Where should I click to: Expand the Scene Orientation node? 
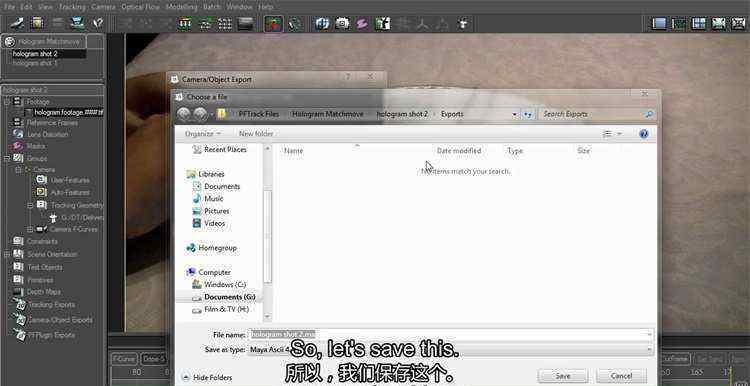tap(7, 254)
